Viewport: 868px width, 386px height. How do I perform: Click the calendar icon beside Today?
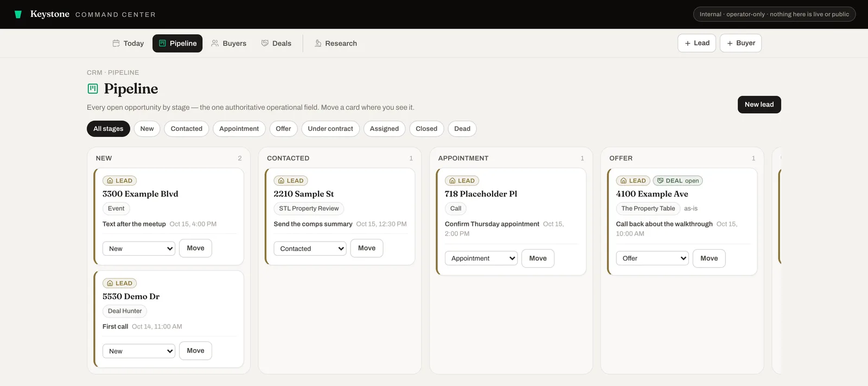[x=116, y=43]
